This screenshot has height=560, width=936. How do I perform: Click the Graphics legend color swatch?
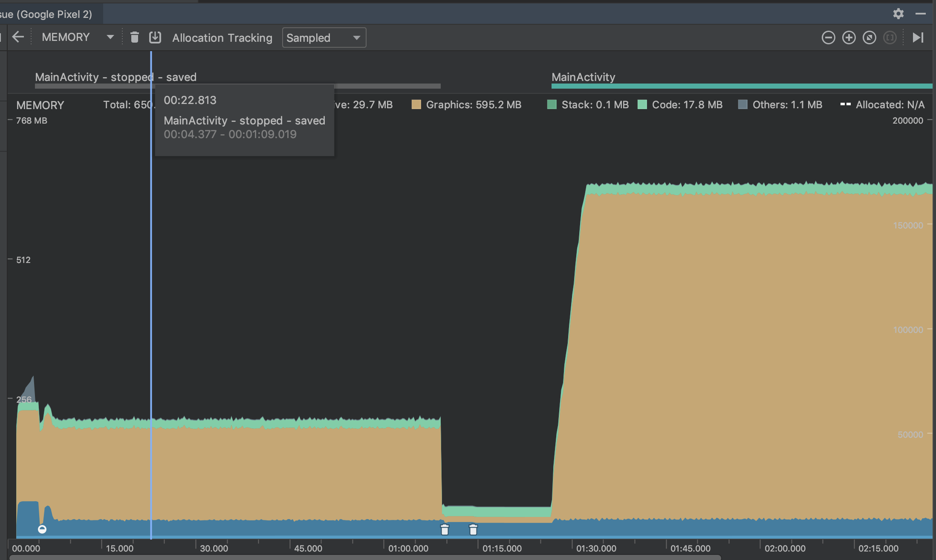416,105
